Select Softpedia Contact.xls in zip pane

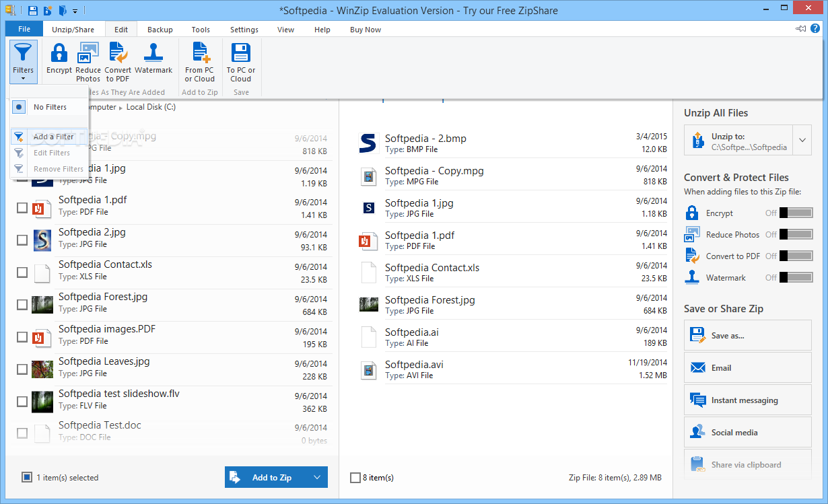coord(514,273)
